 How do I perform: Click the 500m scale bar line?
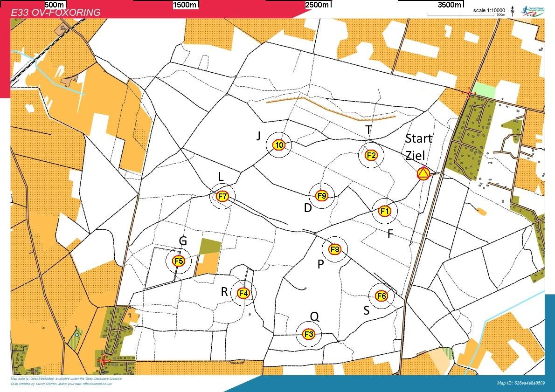(x=461, y=15)
